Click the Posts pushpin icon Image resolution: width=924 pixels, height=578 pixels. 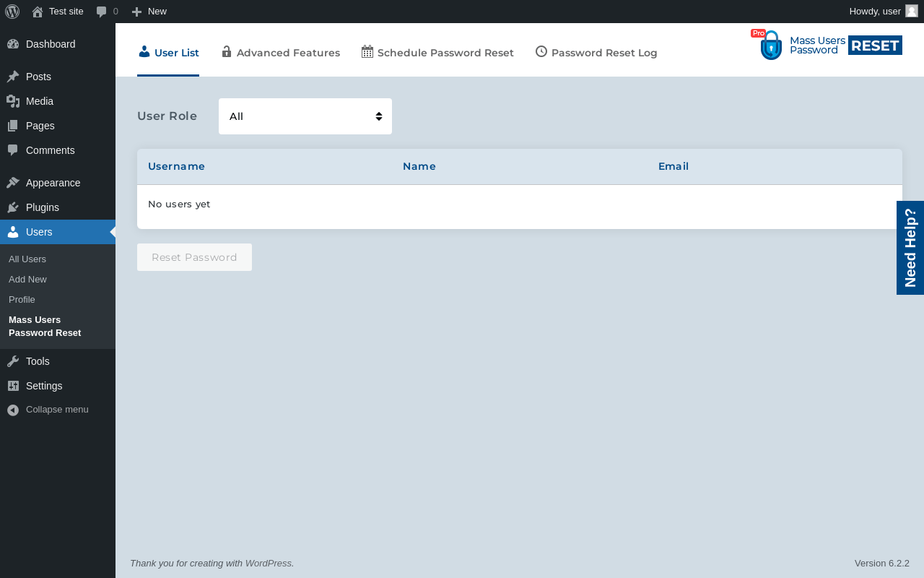tap(13, 77)
